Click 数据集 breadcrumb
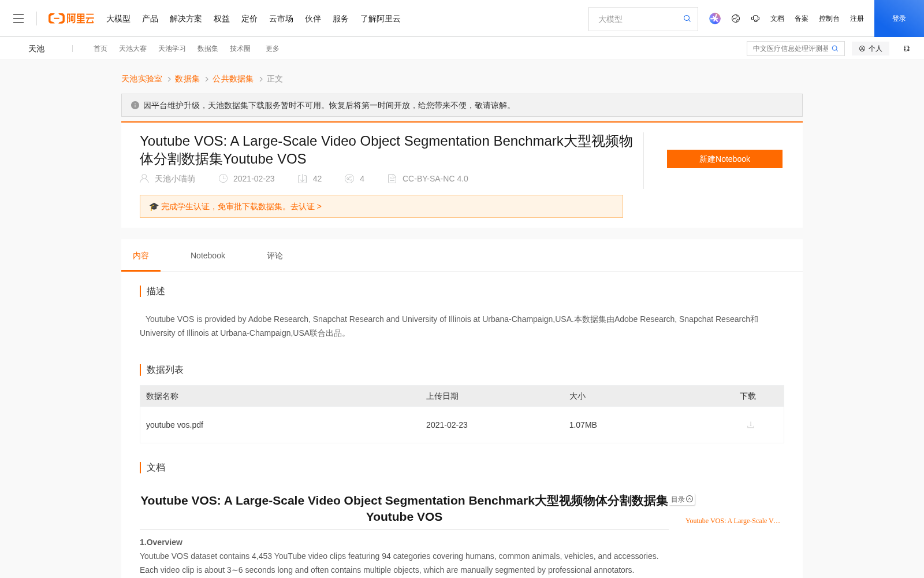This screenshot has width=924, height=578. (x=187, y=79)
